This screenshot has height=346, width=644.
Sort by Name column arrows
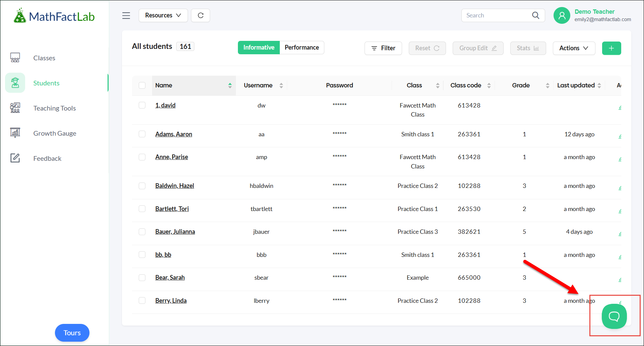[x=230, y=85]
